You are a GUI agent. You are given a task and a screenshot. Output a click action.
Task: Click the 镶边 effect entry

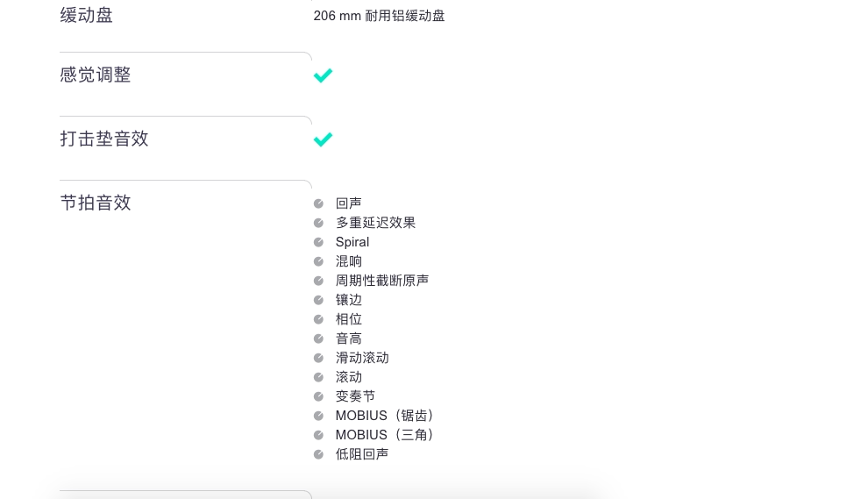coord(349,300)
